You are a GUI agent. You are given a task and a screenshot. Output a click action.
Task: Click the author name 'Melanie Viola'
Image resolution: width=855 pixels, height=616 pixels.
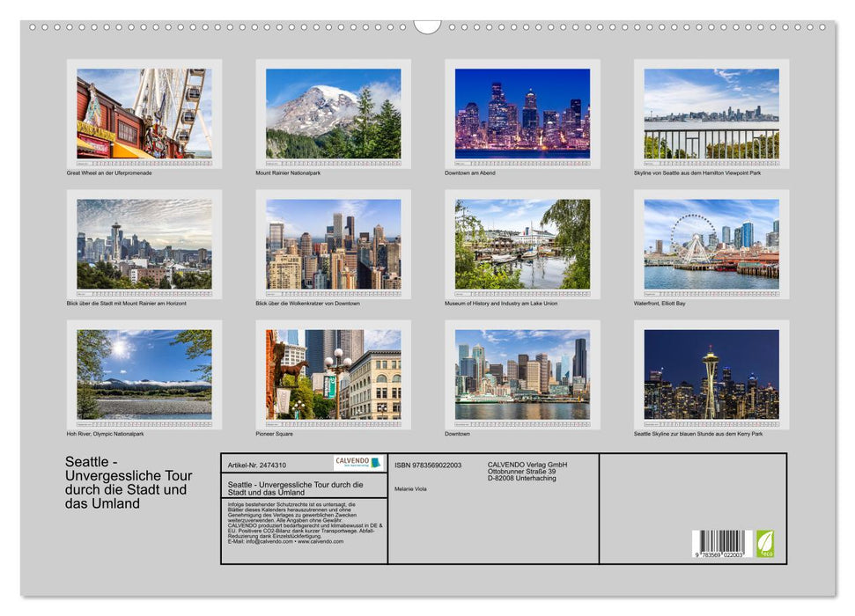click(x=410, y=489)
